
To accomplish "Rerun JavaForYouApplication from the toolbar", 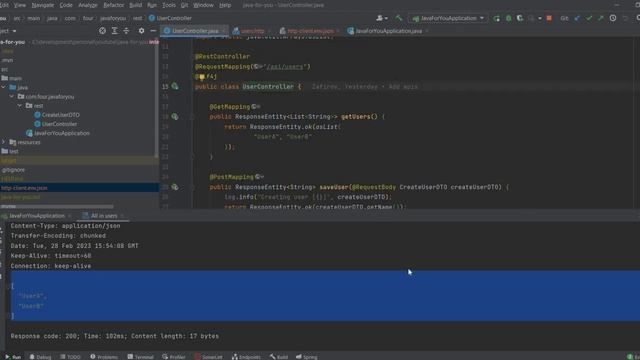I will (x=496, y=18).
